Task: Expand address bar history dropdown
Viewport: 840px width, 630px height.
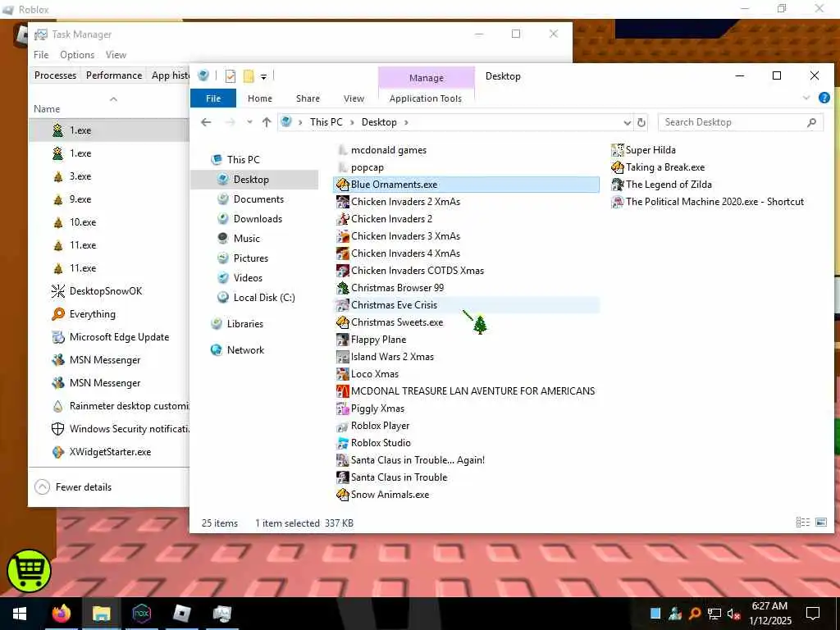Action: point(628,123)
